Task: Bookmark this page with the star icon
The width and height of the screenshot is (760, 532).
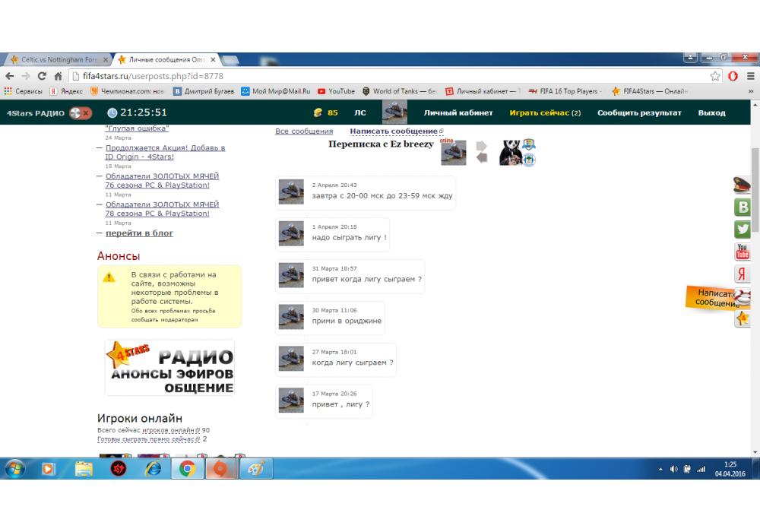Action: 715,76
